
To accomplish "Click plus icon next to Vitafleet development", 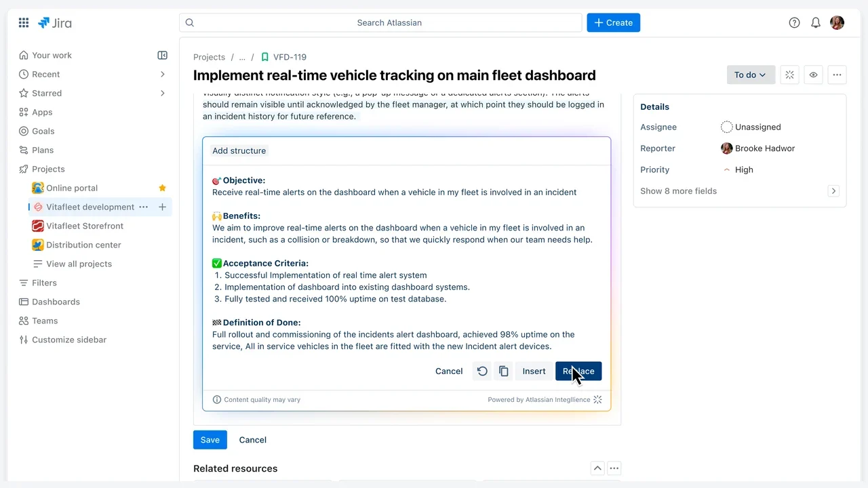I will click(163, 207).
